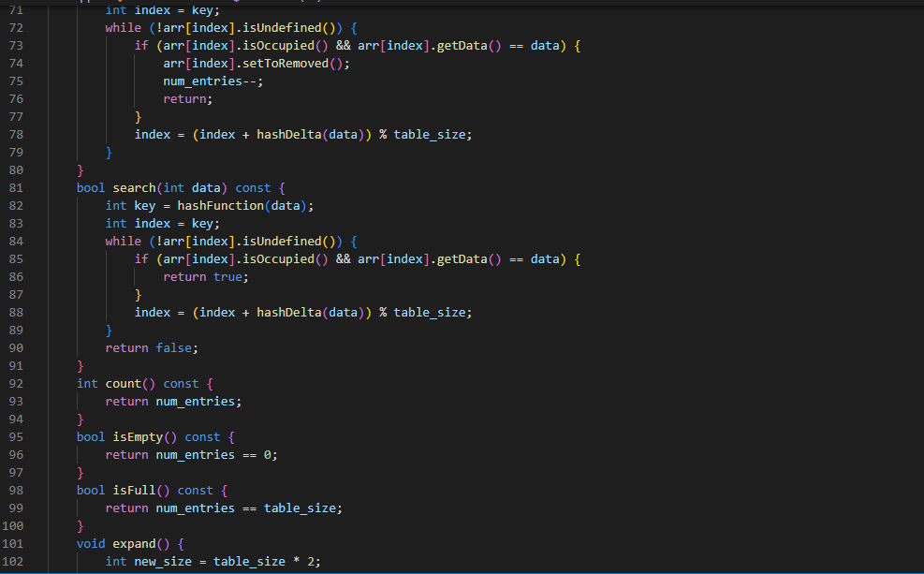The height and width of the screenshot is (574, 924).
Task: Place cursor on isEmpty function name
Action: [138, 437]
